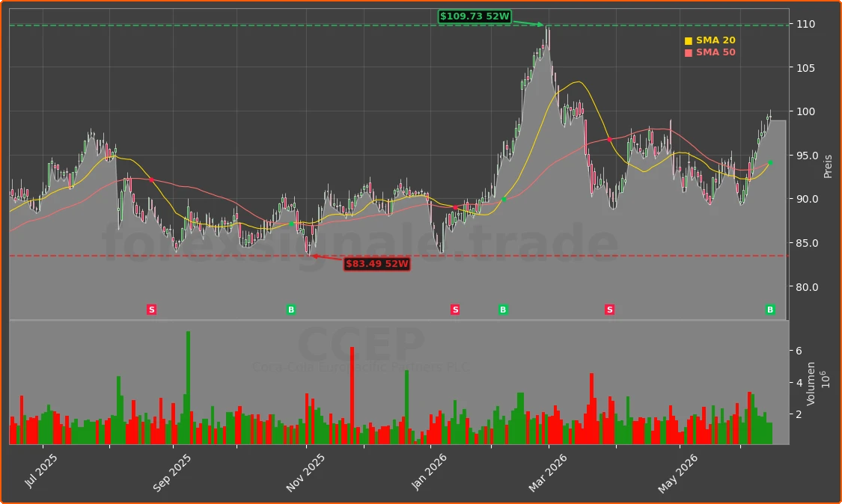Screen dimensions: 842x504
Task: Click the 105 price axis value
Action: pyautogui.click(x=806, y=68)
